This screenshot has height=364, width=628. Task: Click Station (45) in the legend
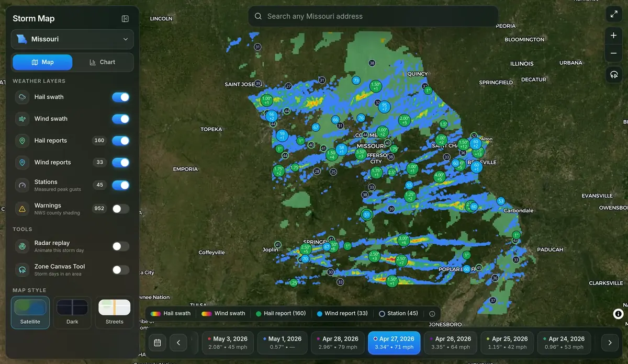(398, 314)
